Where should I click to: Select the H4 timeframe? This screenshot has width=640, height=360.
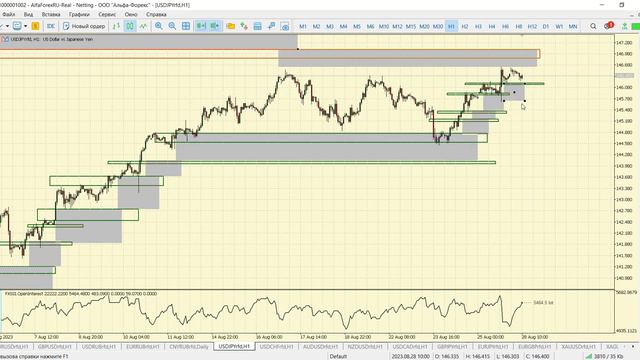tap(491, 26)
